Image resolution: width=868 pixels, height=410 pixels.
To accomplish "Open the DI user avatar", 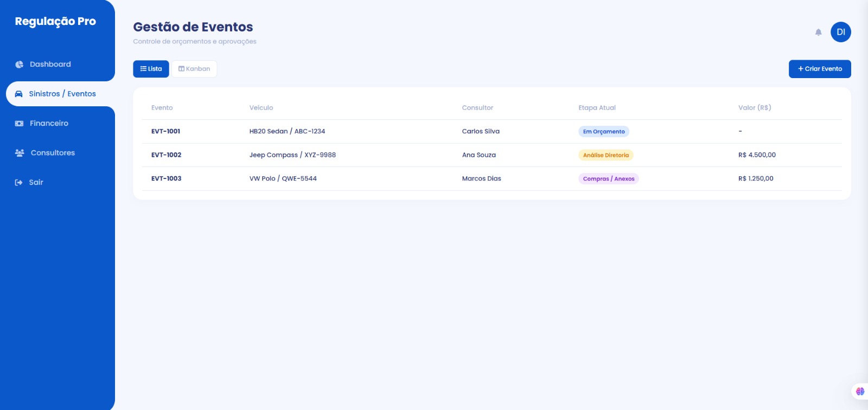I will point(840,32).
